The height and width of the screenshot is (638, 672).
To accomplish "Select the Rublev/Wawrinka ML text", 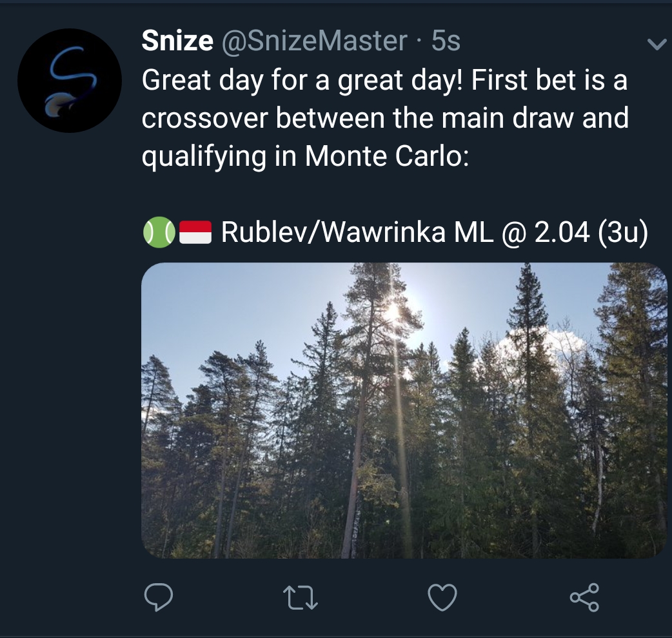I will point(357,232).
